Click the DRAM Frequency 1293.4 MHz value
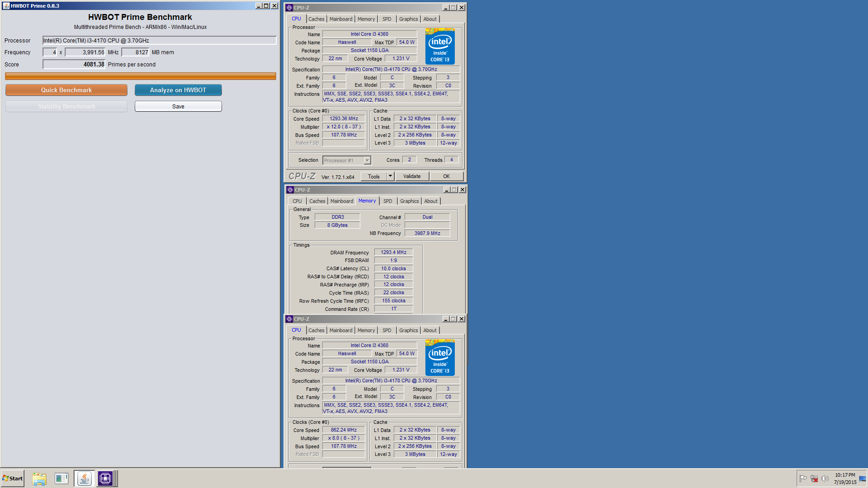 tap(393, 252)
